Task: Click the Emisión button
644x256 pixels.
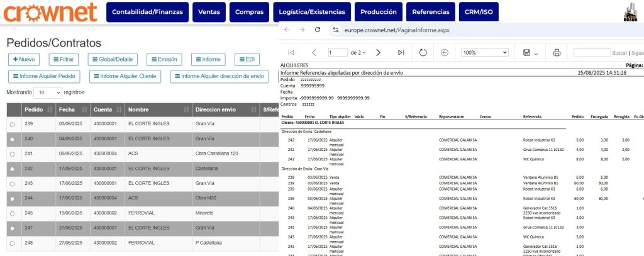Action: (164, 59)
